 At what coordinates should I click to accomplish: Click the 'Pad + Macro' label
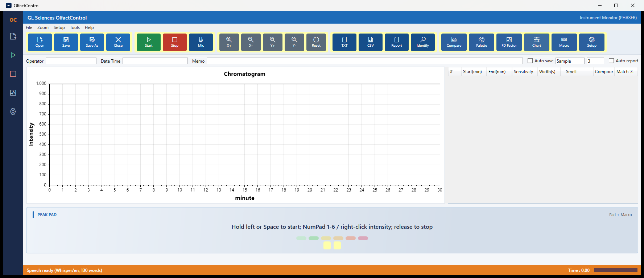(x=620, y=215)
